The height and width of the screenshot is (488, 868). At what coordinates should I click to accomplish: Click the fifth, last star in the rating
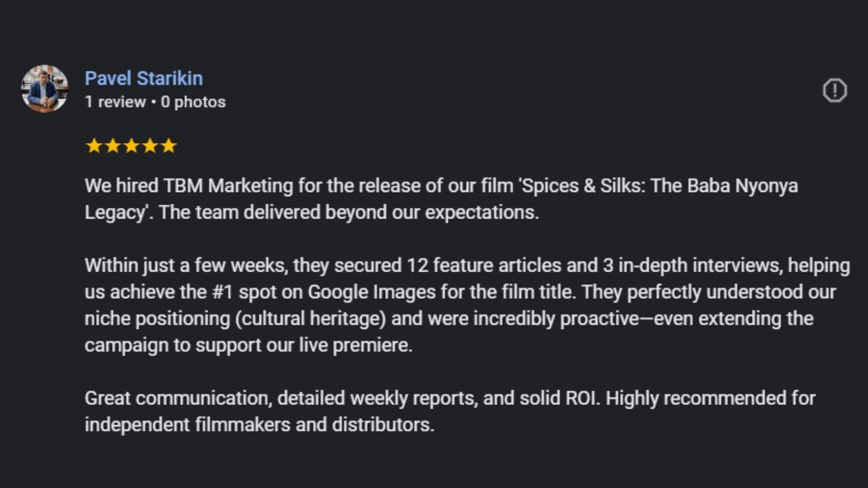(x=168, y=146)
